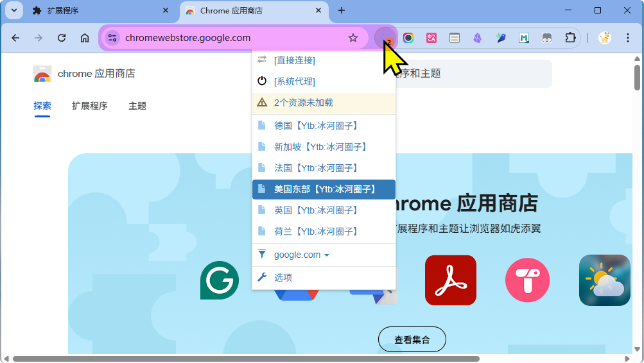The image size is (644, 363).
Task: Click the 查看集合 button
Action: pyautogui.click(x=412, y=340)
